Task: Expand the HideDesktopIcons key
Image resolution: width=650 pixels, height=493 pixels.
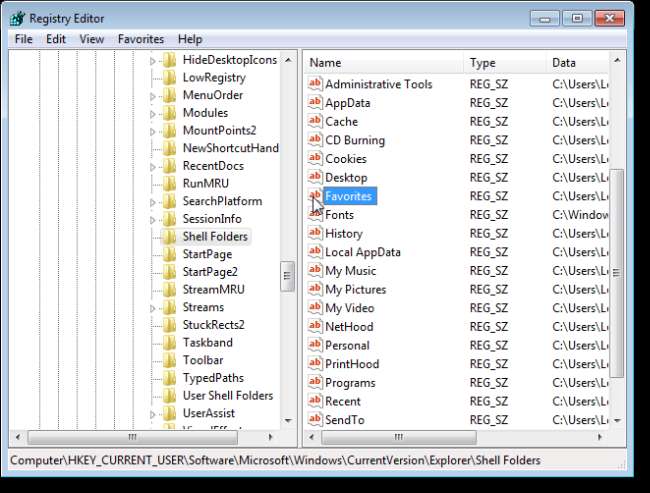Action: 153,61
